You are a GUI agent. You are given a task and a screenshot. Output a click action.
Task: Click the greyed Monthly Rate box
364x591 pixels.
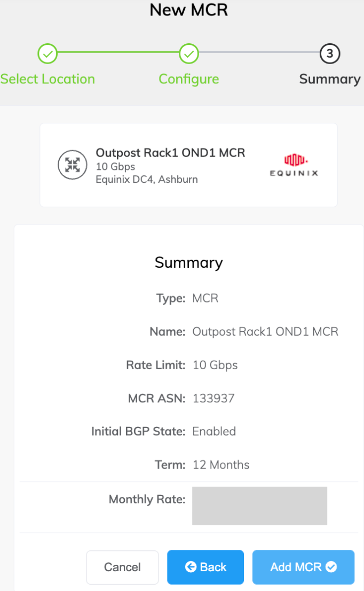coord(259,506)
